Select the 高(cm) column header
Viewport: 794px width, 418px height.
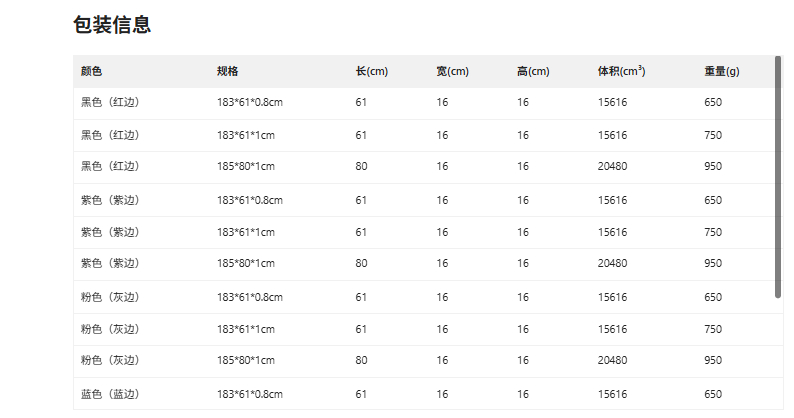pos(533,72)
